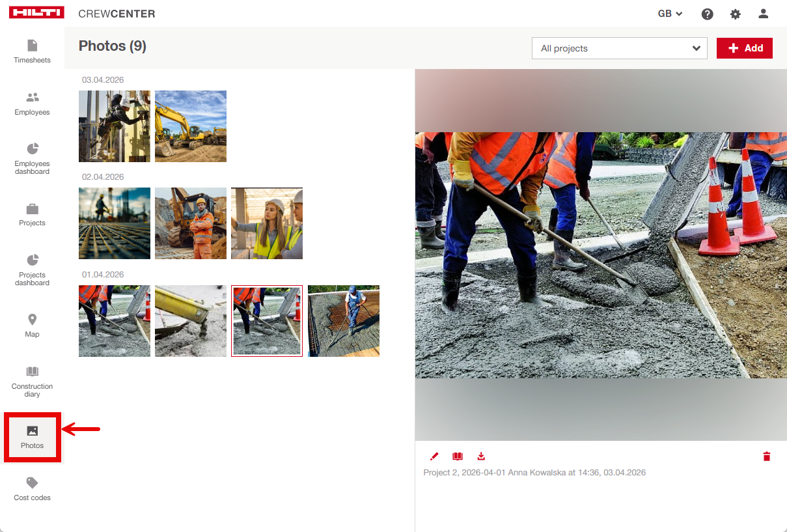Open the user account profile icon
This screenshot has height=532, width=787.
click(764, 14)
